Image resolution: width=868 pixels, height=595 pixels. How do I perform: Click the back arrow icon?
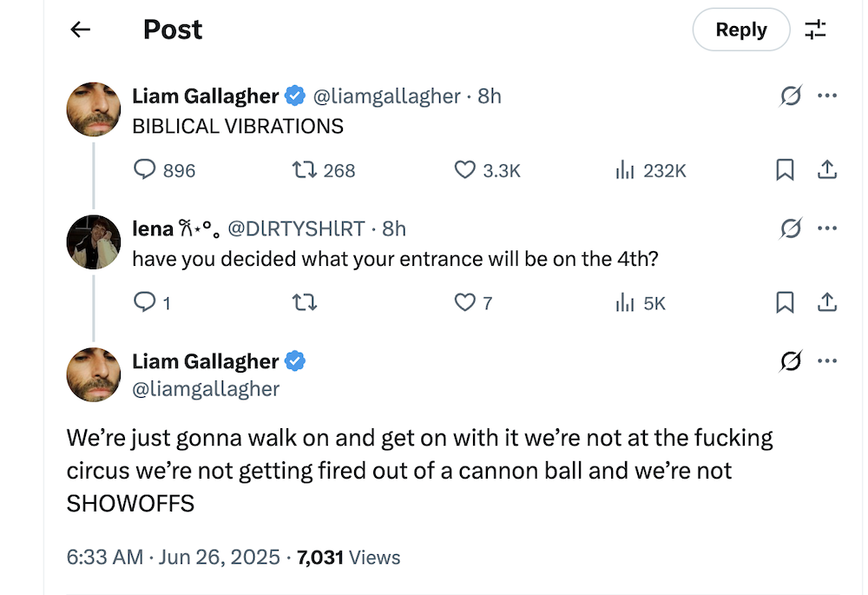[x=81, y=30]
